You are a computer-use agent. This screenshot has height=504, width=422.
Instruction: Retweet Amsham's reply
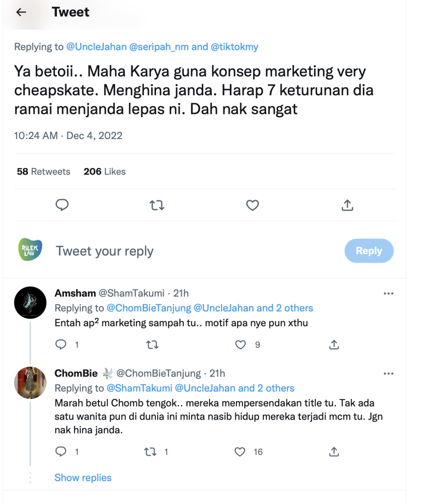pyautogui.click(x=152, y=345)
